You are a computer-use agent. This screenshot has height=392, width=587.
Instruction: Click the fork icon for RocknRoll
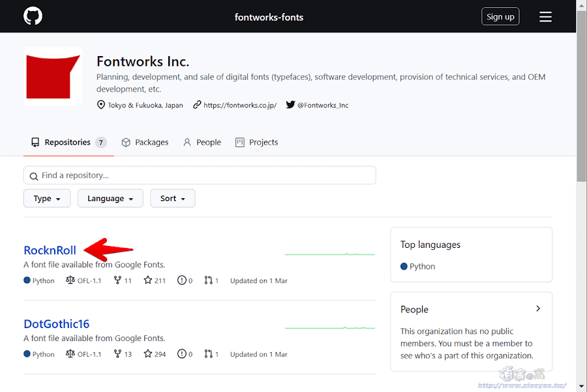(x=117, y=280)
